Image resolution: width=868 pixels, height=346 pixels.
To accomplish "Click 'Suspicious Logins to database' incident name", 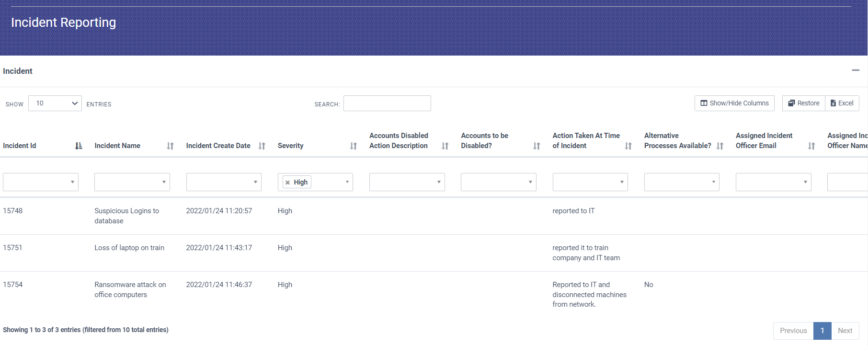I will click(x=127, y=216).
